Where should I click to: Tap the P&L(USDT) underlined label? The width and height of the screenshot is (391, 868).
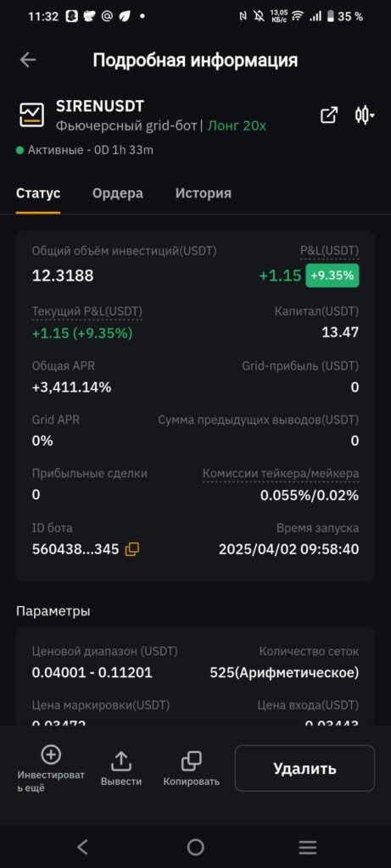330,251
